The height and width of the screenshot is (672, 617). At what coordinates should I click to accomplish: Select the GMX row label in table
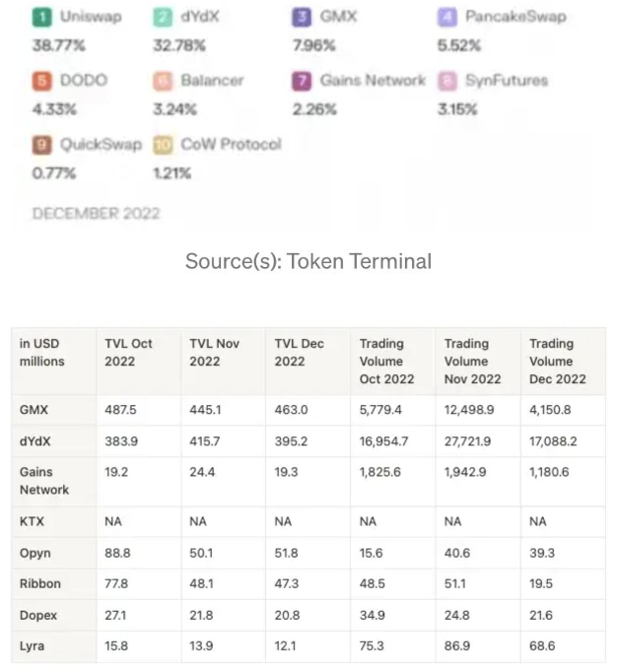coord(34,410)
